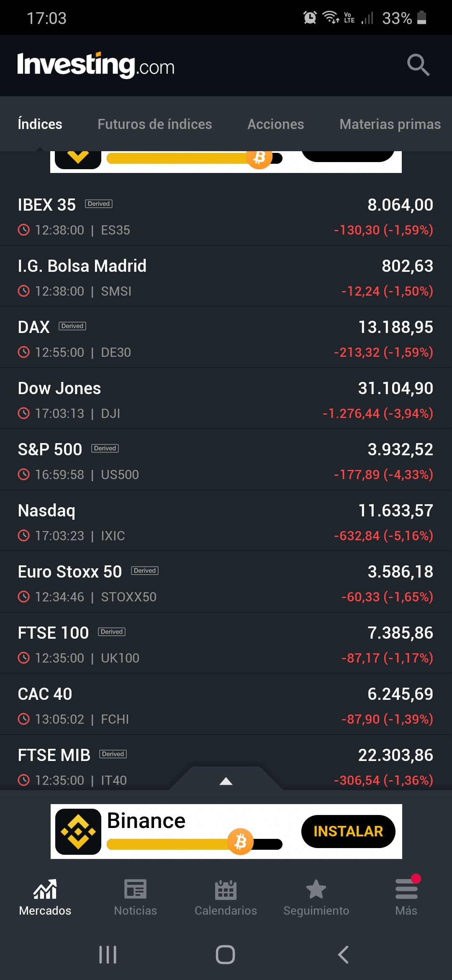The width and height of the screenshot is (452, 980).
Task: Switch to the Acciones tab
Action: click(275, 124)
